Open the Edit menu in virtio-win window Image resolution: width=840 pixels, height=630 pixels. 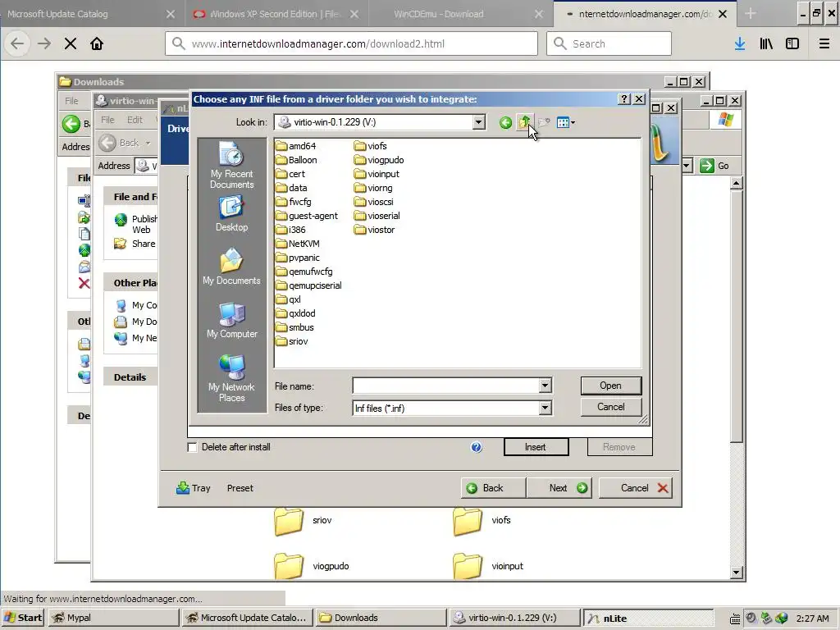[x=135, y=120]
